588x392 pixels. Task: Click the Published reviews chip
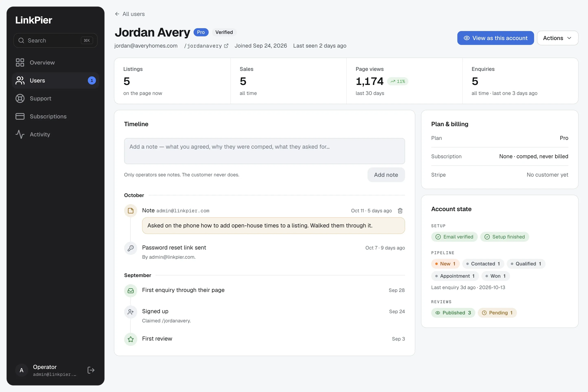click(453, 313)
